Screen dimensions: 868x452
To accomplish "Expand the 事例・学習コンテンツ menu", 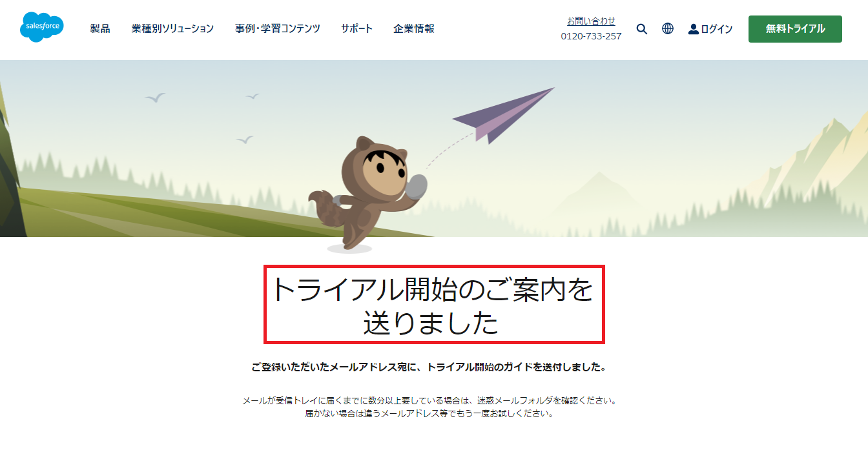I will point(278,28).
